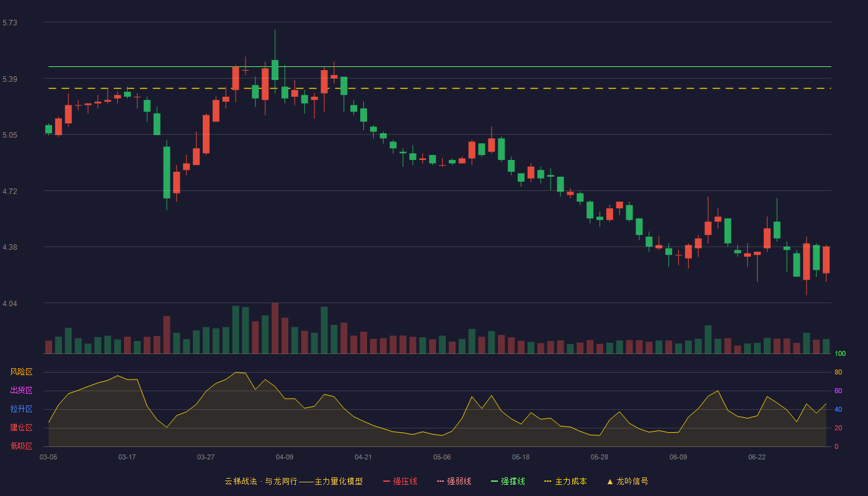Click the 06-22 date label
The width and height of the screenshot is (868, 496).
click(757, 457)
